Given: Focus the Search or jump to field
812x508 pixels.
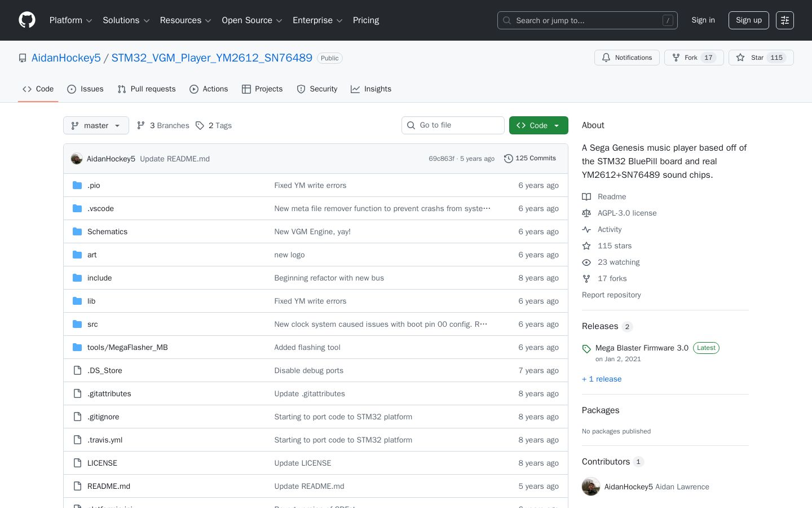Looking at the screenshot, I should tap(588, 20).
